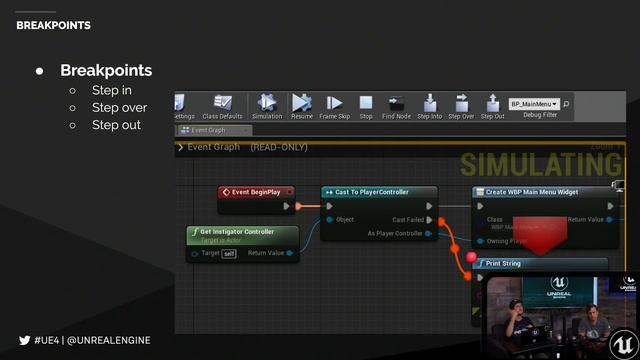The image size is (640, 360).
Task: Click the Unreal Engine logo in corner
Action: click(x=623, y=344)
